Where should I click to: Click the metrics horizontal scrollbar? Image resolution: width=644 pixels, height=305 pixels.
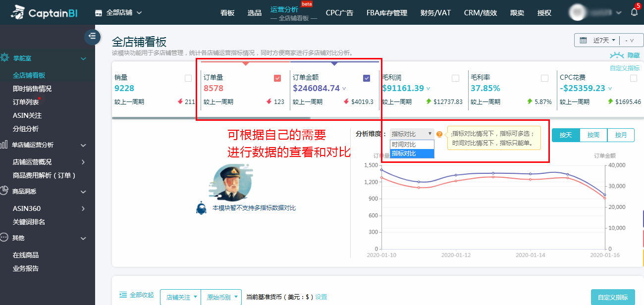[211, 118]
